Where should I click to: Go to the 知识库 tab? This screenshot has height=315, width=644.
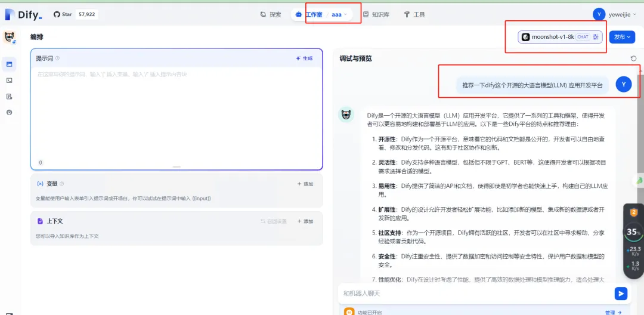coord(376,14)
